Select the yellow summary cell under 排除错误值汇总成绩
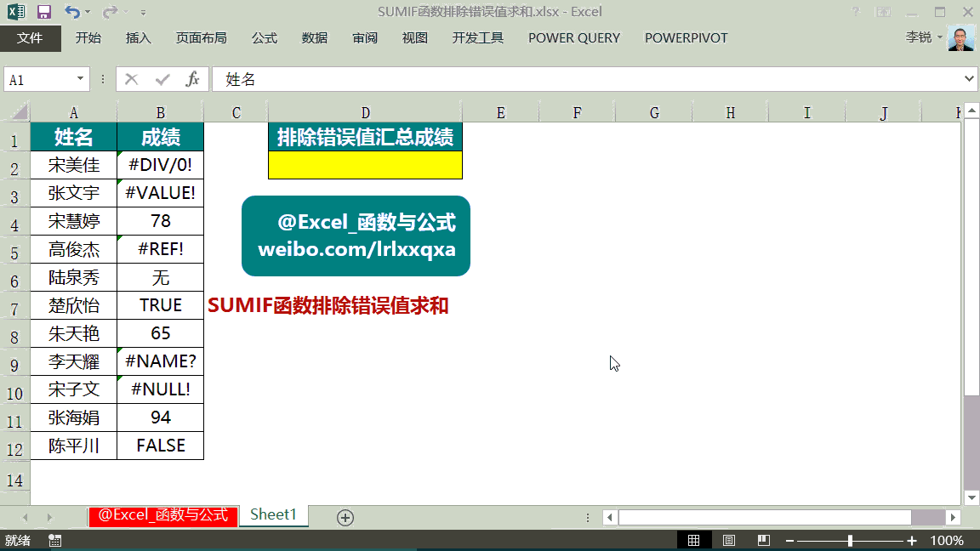 tap(365, 165)
